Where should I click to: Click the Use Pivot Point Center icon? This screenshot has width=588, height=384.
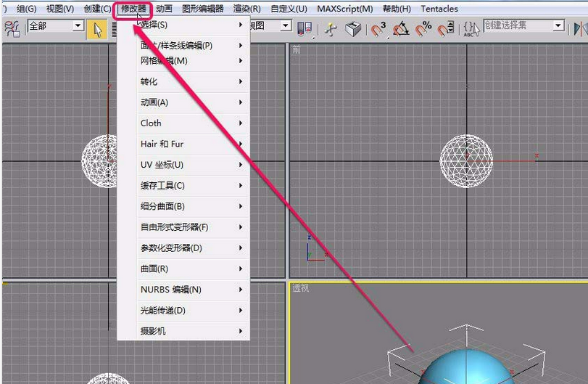click(x=305, y=28)
